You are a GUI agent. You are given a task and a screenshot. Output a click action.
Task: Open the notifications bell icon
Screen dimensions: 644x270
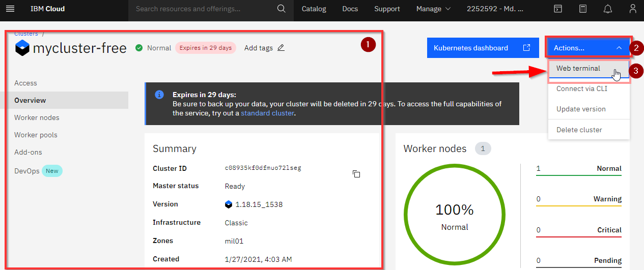(x=608, y=9)
